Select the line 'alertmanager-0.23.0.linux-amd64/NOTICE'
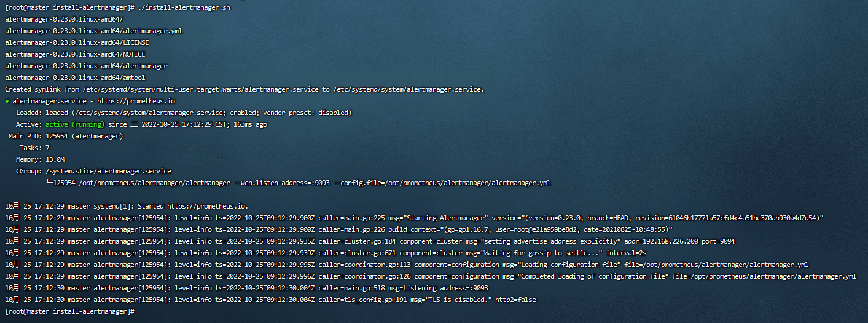This screenshot has height=323, width=868. click(x=75, y=54)
